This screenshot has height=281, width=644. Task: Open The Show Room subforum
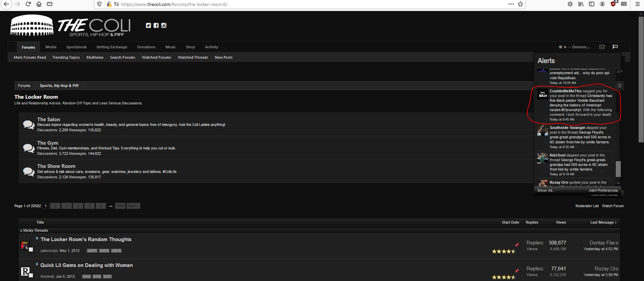tap(56, 166)
